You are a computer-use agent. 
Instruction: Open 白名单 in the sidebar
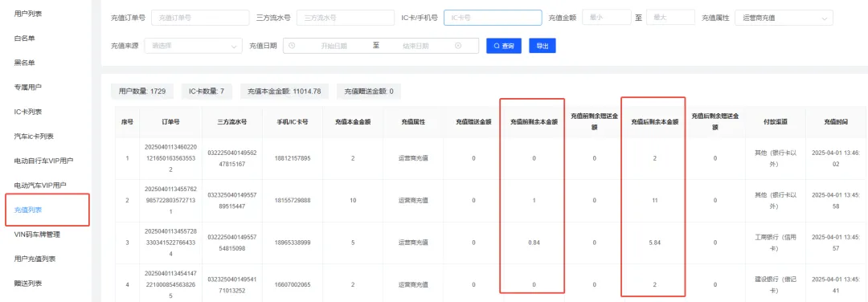click(x=24, y=39)
